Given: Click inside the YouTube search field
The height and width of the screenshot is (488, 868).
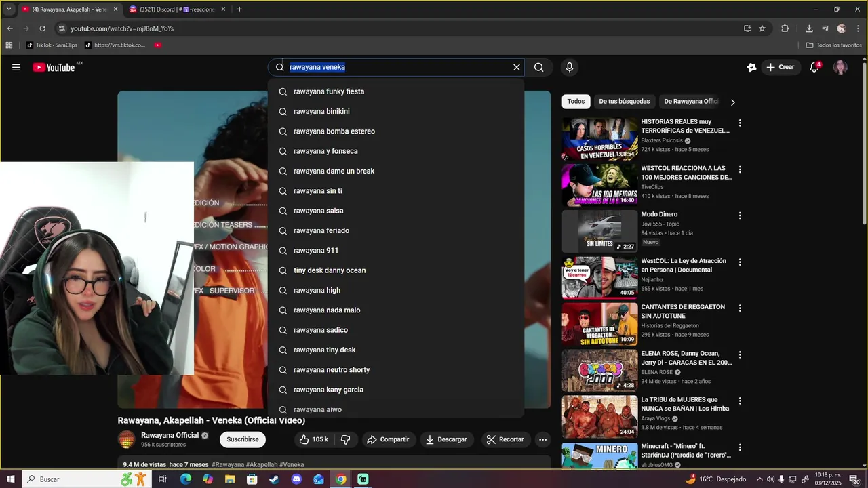Looking at the screenshot, I should tap(396, 67).
